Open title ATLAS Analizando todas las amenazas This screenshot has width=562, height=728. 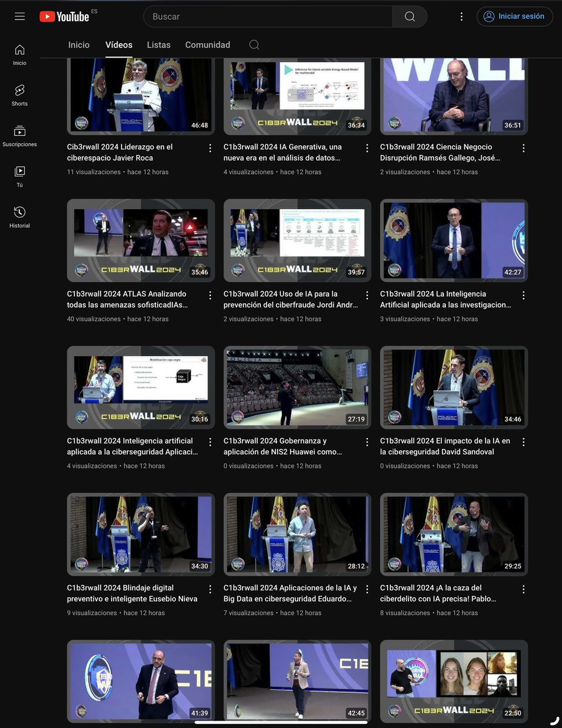(x=127, y=299)
